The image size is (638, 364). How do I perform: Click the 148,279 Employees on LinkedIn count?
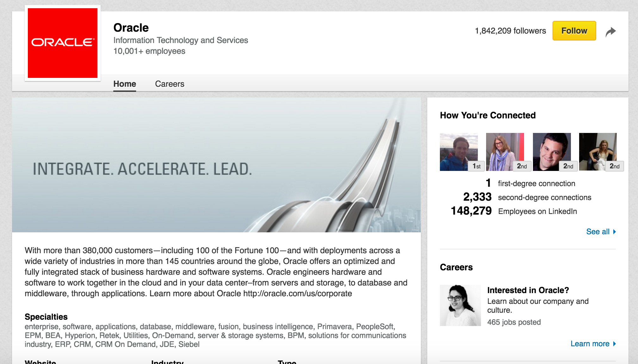point(471,211)
